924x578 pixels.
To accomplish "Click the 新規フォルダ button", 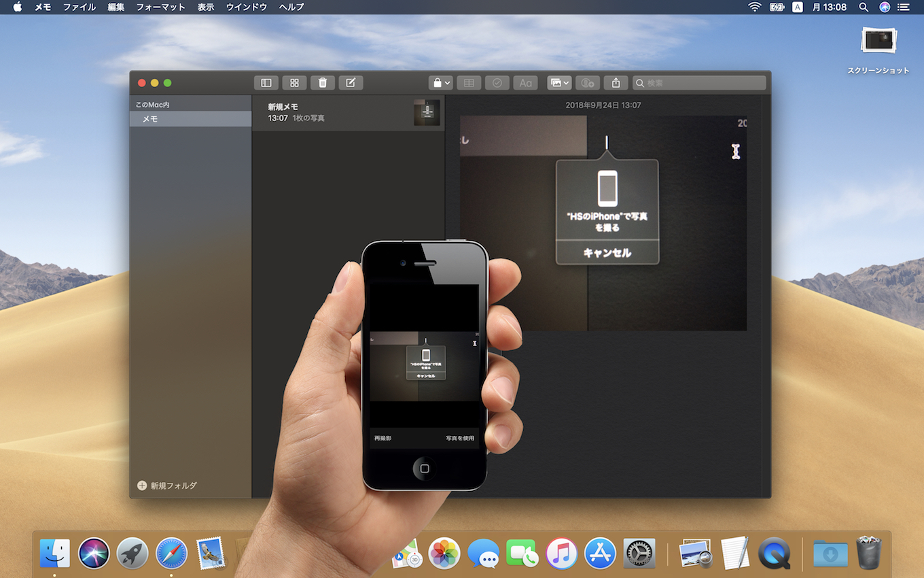I will pyautogui.click(x=167, y=486).
